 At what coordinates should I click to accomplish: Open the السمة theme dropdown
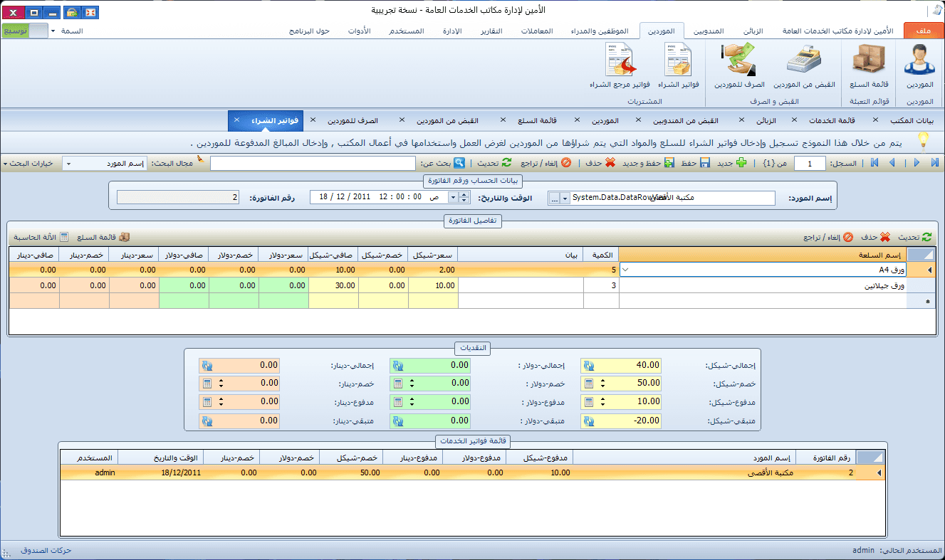[x=68, y=32]
